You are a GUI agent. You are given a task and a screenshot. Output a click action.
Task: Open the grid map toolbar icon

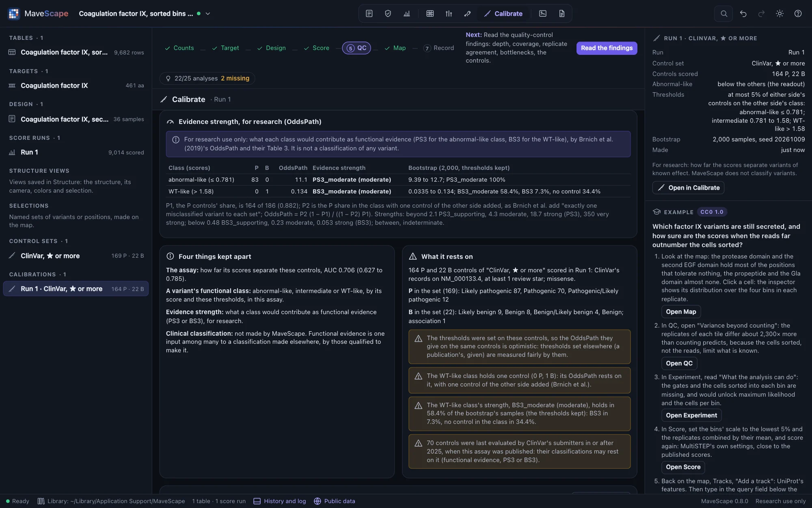coord(430,13)
